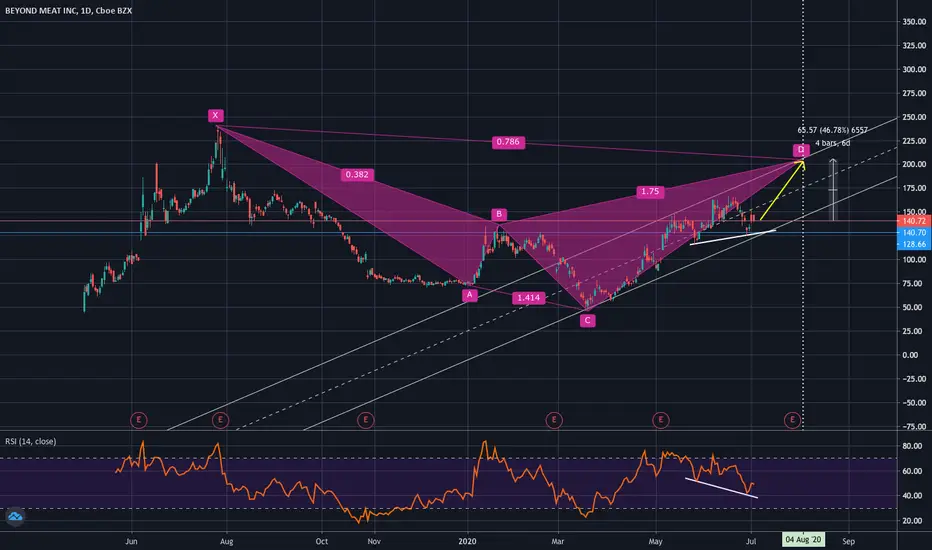
Task: Click the Nov label on time axis
Action: tap(374, 541)
